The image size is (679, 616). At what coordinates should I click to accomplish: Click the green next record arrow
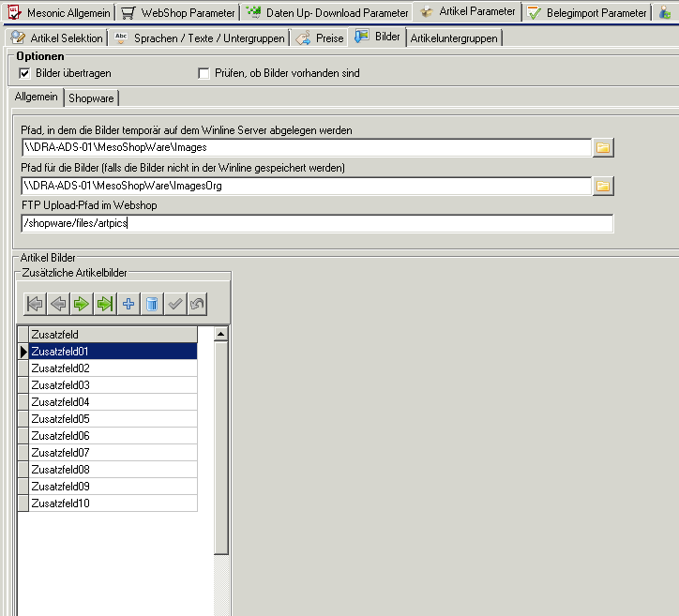point(82,304)
